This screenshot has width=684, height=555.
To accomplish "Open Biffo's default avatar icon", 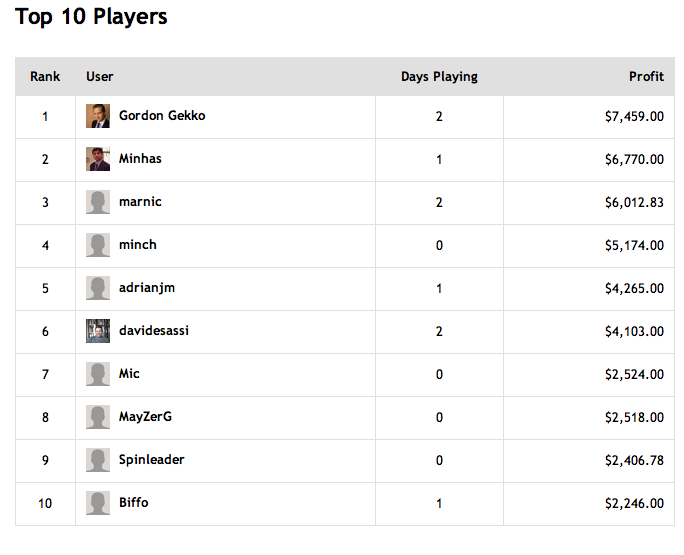I will pos(98,503).
